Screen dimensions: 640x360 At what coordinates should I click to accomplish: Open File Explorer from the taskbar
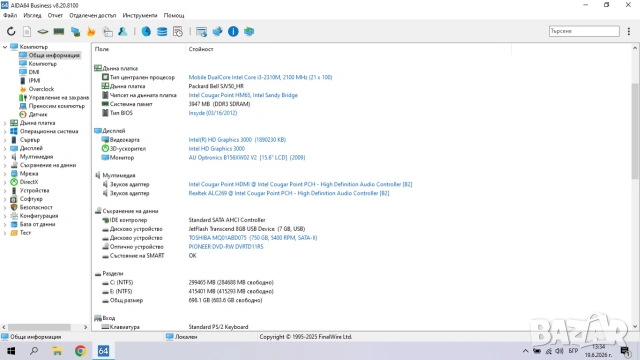click(x=57, y=351)
